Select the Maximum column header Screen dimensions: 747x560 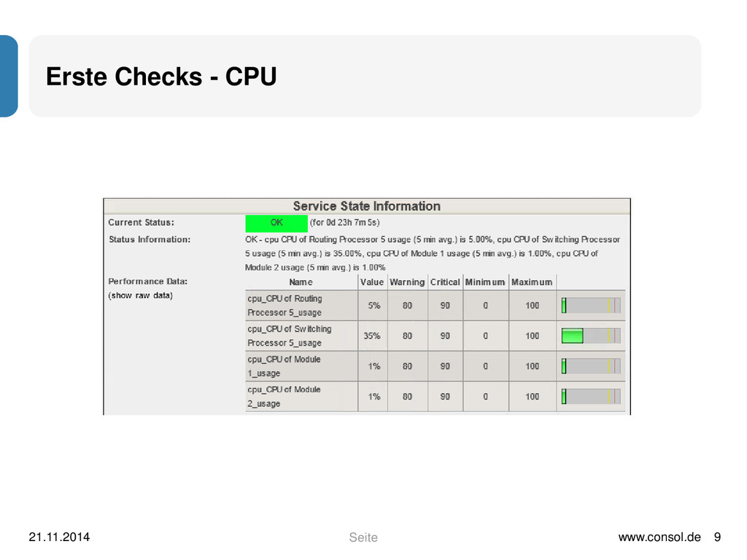[x=532, y=282]
